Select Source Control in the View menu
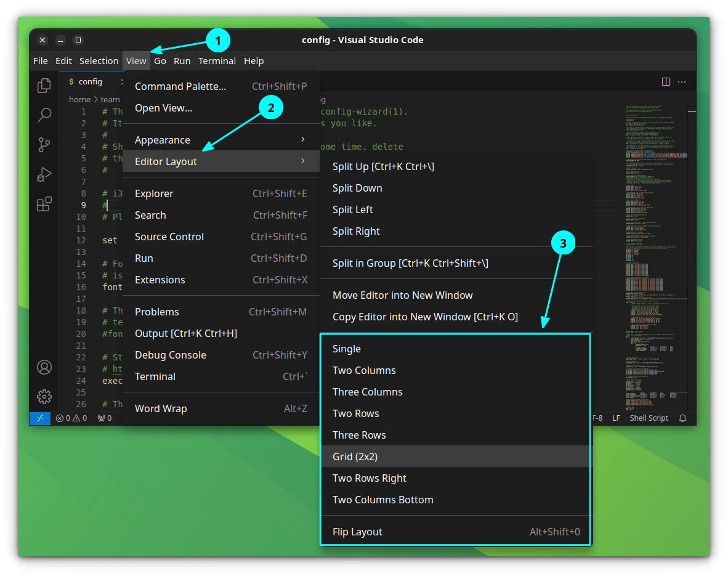Viewport: 728px width, 576px height. (221, 237)
